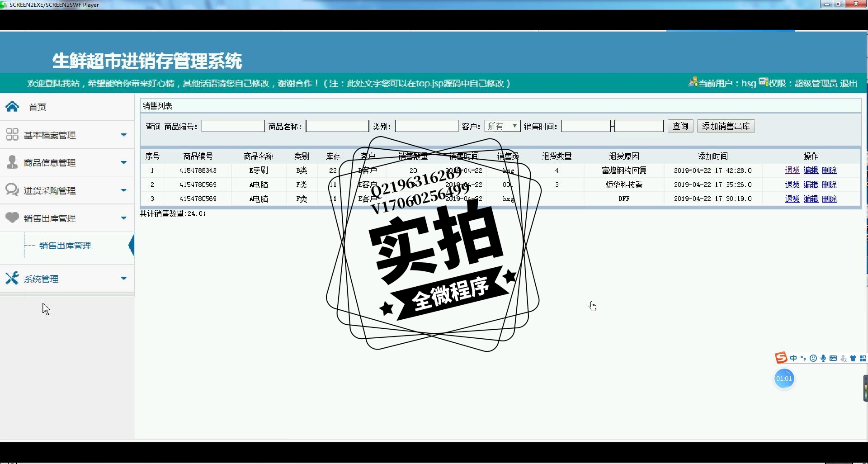Expand 商品信息管理 menu arrow
Screen dimensions: 868x464
123,162
